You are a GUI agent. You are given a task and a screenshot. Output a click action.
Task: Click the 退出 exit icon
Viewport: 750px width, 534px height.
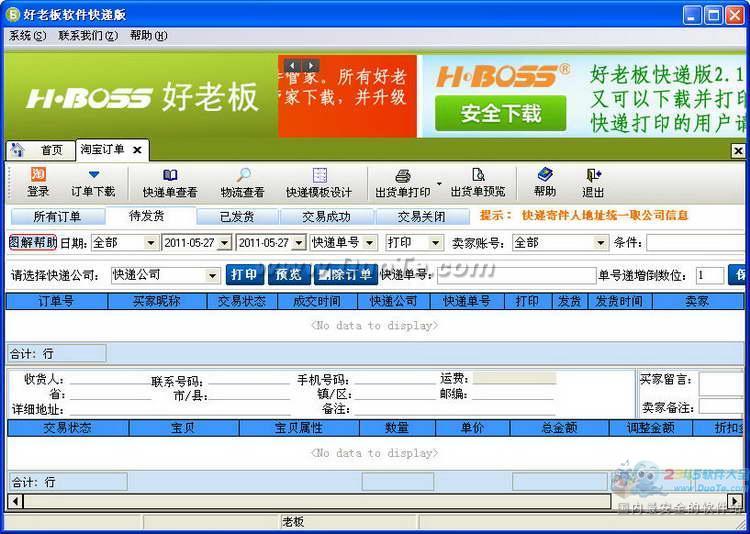coord(594,176)
